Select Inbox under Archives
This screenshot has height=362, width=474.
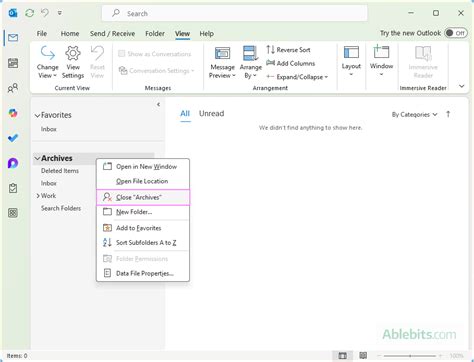pyautogui.click(x=49, y=183)
